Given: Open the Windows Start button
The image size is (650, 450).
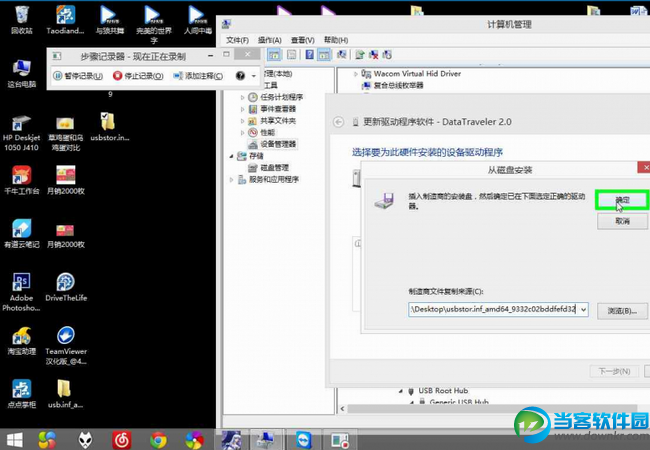Looking at the screenshot, I should click(x=15, y=440).
